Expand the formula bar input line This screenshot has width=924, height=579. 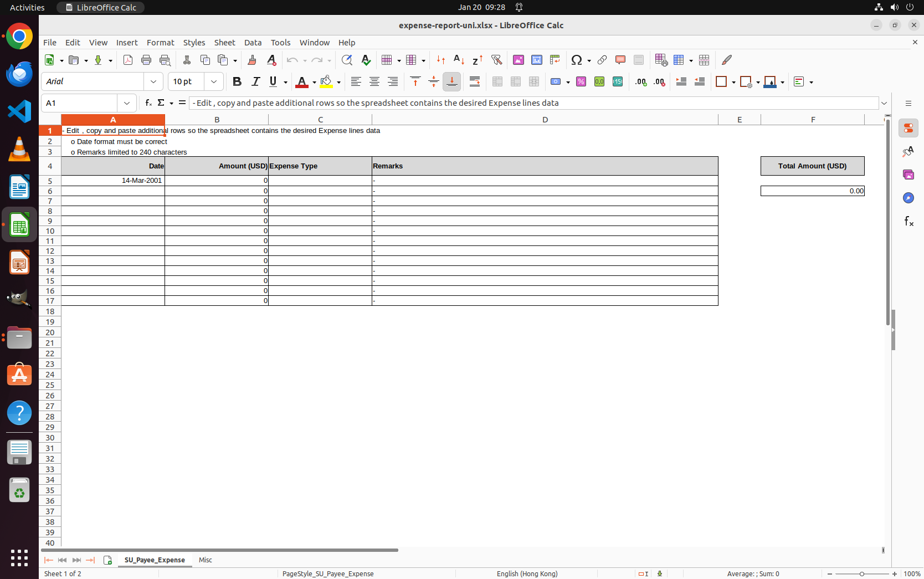pos(884,103)
